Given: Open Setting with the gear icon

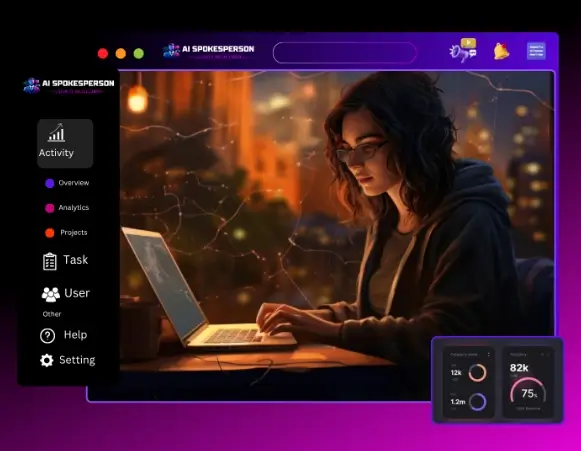Looking at the screenshot, I should [x=67, y=360].
